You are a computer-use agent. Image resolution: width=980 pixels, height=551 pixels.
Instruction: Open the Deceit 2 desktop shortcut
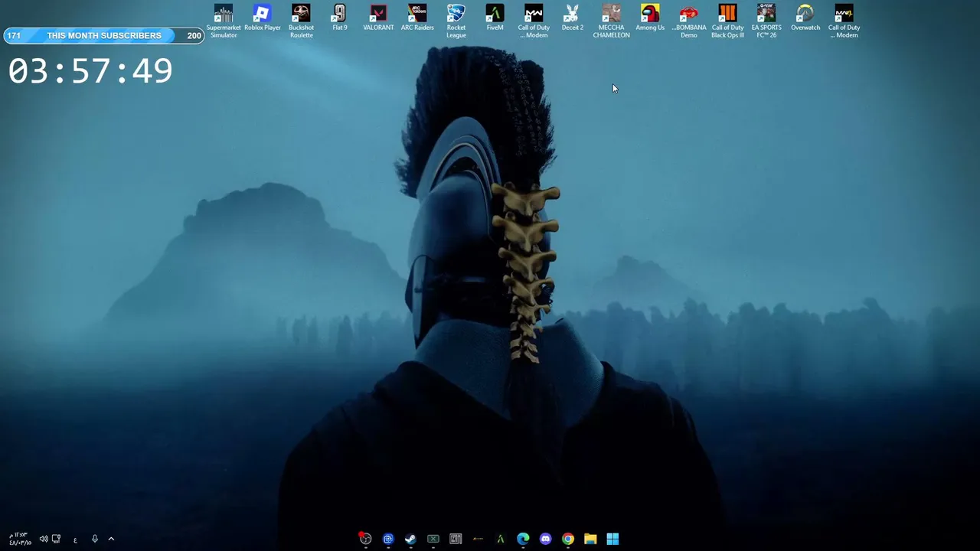point(572,18)
